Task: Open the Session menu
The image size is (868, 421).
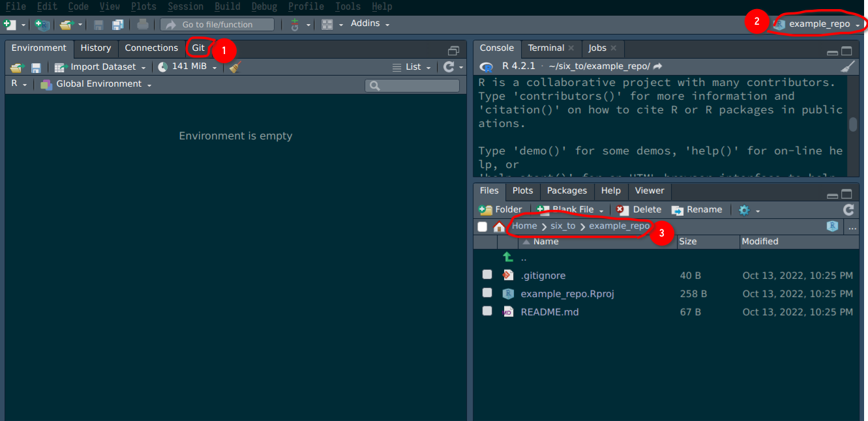Action: (x=185, y=7)
